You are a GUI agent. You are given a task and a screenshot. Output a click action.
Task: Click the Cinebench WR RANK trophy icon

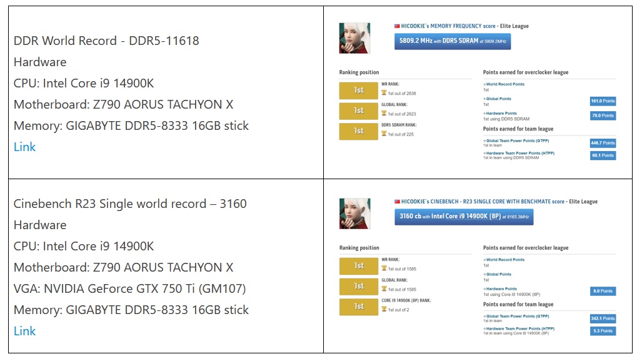[384, 268]
